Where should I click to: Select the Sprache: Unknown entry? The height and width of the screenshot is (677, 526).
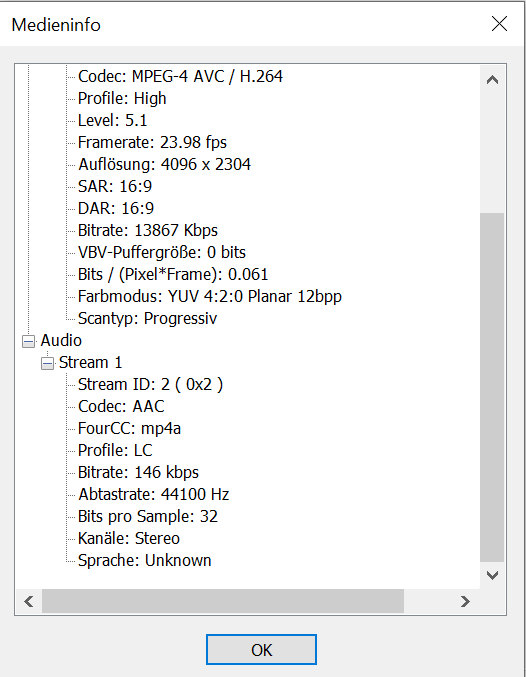point(145,560)
